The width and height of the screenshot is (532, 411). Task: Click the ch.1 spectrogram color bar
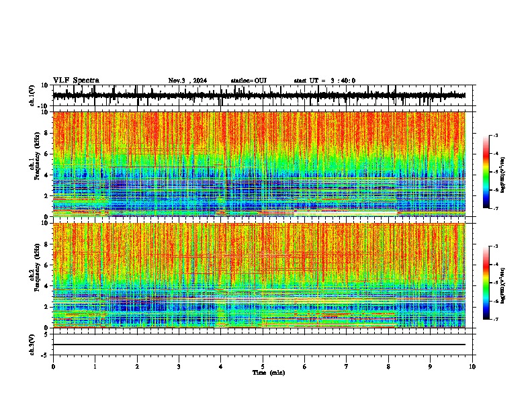point(486,172)
